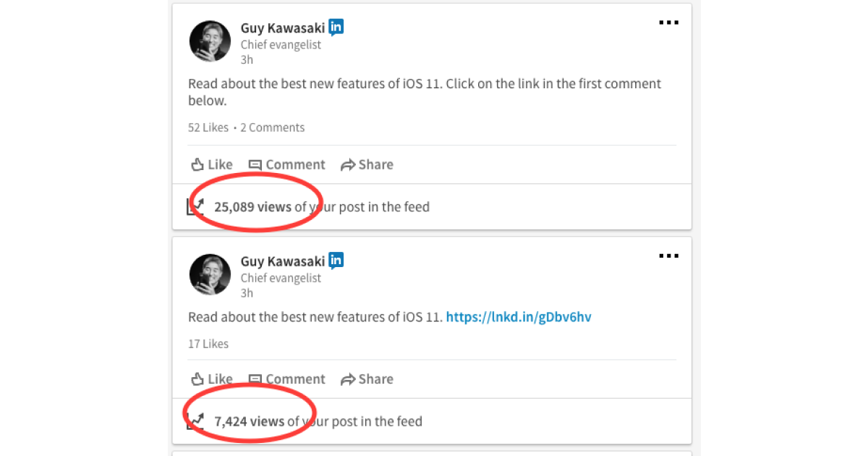The height and width of the screenshot is (456, 868).
Task: Like the second post with the lnkd.in link
Action: click(x=211, y=379)
